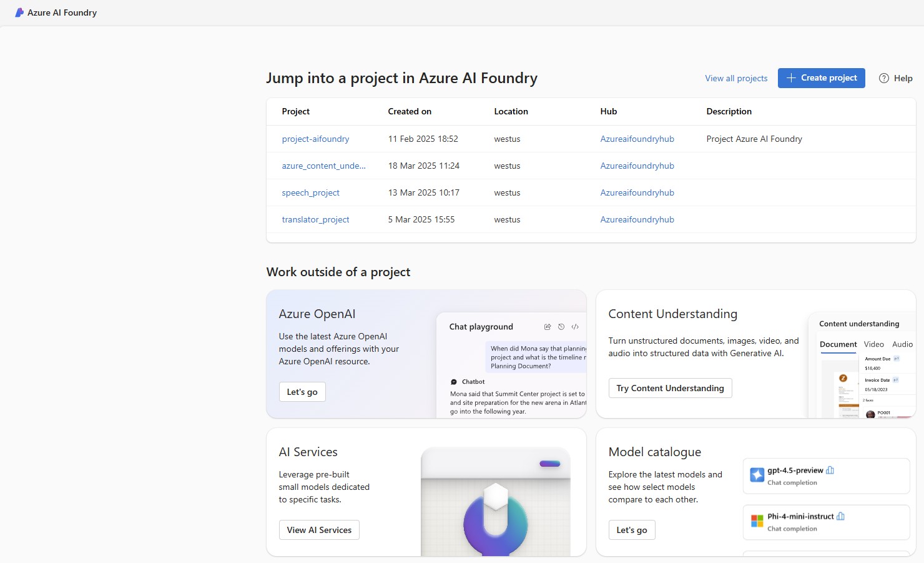Select the Audio tab in Content understanding preview
Screen dimensions: 924x563
[x=903, y=344]
